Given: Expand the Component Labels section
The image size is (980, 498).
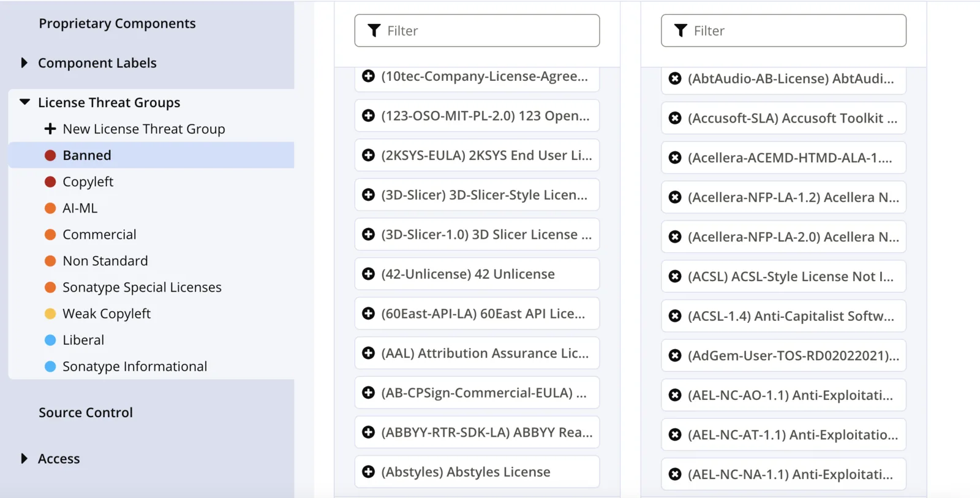Looking at the screenshot, I should [24, 62].
